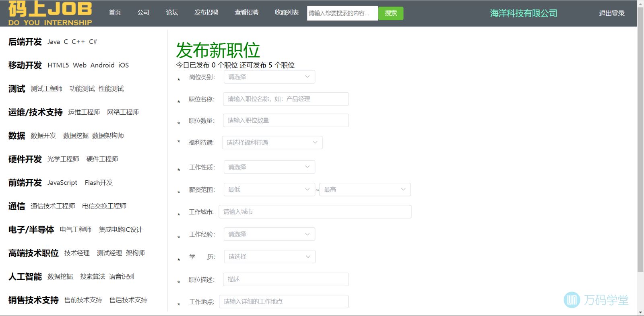The height and width of the screenshot is (316, 644).
Task: Select 技术经理 category link
Action: tap(77, 253)
